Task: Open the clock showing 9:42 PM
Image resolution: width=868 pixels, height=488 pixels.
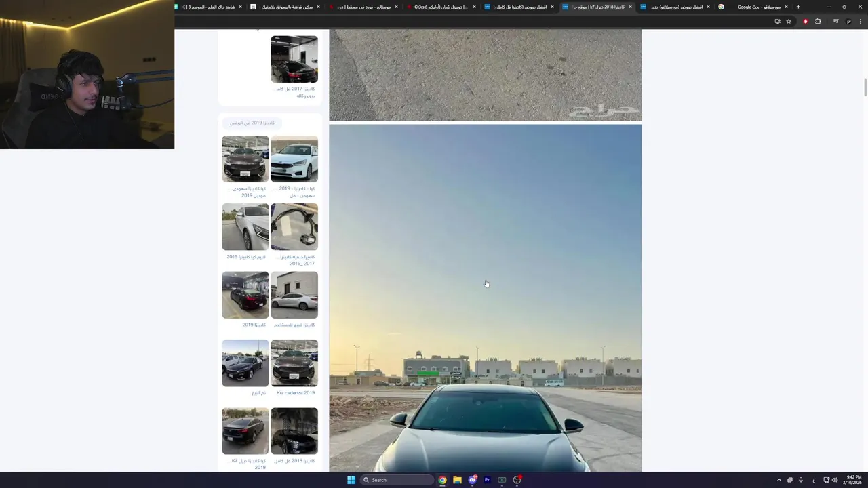Action: (854, 480)
